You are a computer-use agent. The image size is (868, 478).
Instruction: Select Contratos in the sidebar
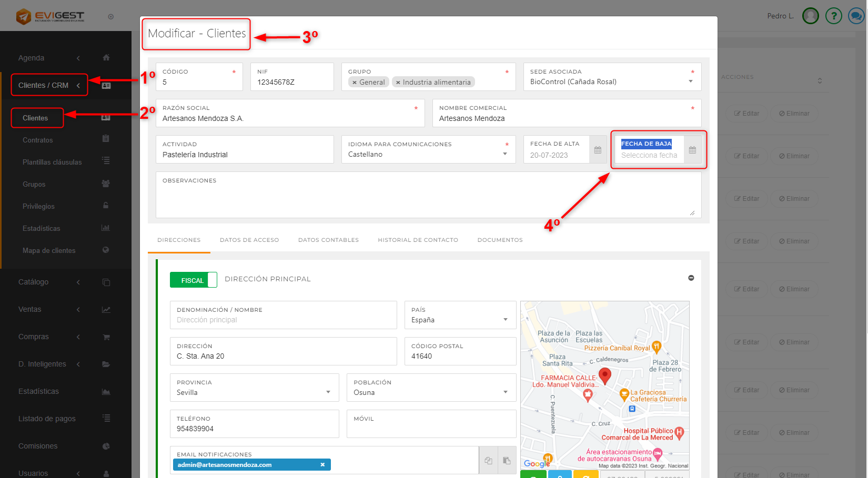[x=38, y=140]
